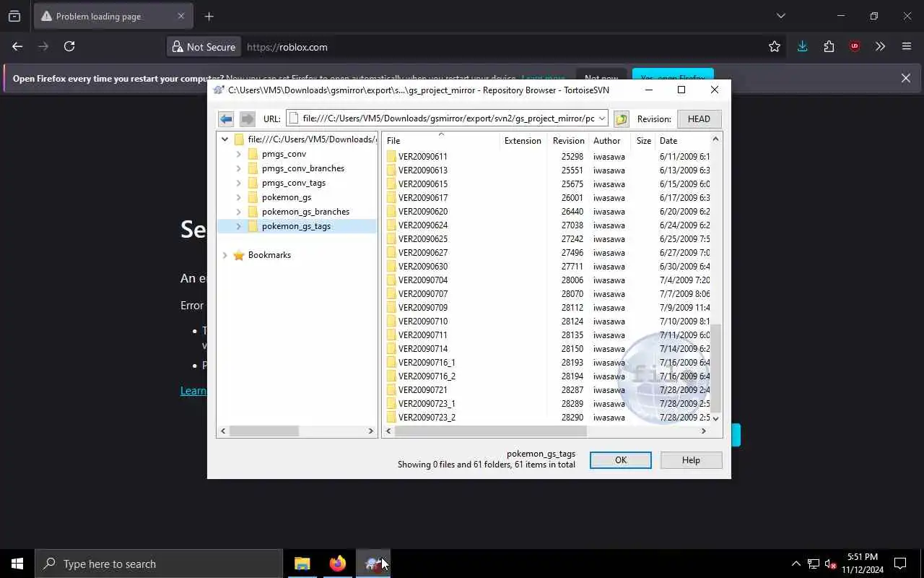
Task: Select the VER20090710 folder
Action: (423, 322)
